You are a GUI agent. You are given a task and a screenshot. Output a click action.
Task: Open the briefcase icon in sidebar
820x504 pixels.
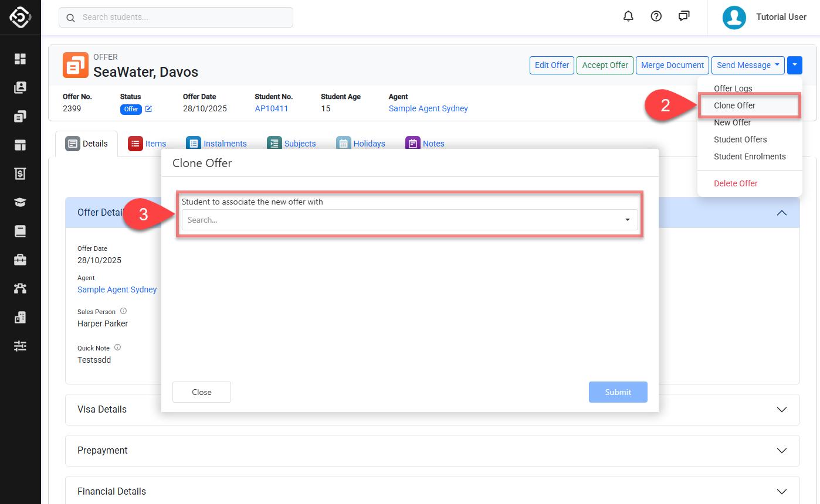point(21,260)
